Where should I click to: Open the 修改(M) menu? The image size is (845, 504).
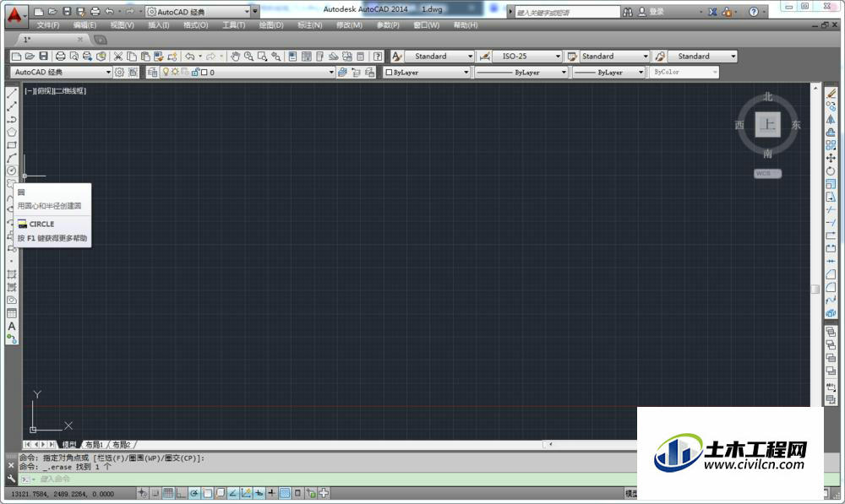click(349, 25)
